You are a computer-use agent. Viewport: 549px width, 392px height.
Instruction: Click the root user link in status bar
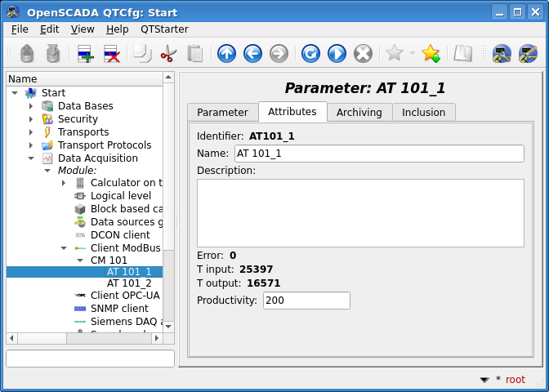click(x=516, y=380)
